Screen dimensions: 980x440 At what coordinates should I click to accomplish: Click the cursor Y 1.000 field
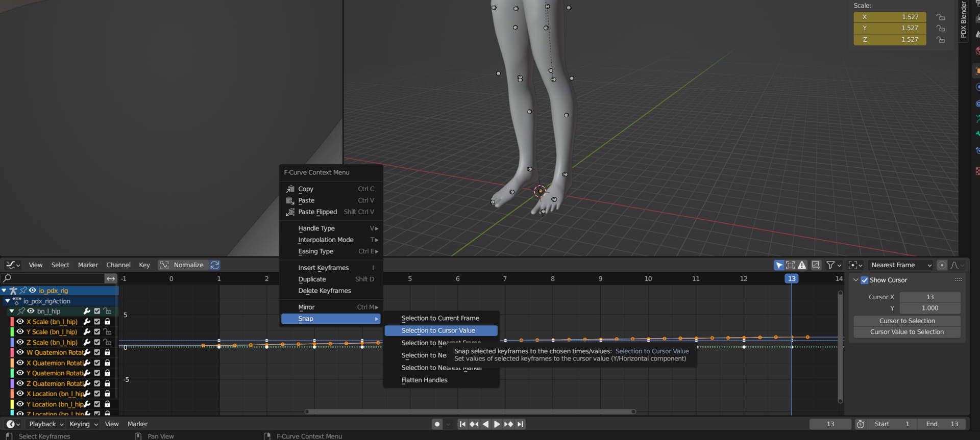click(930, 308)
